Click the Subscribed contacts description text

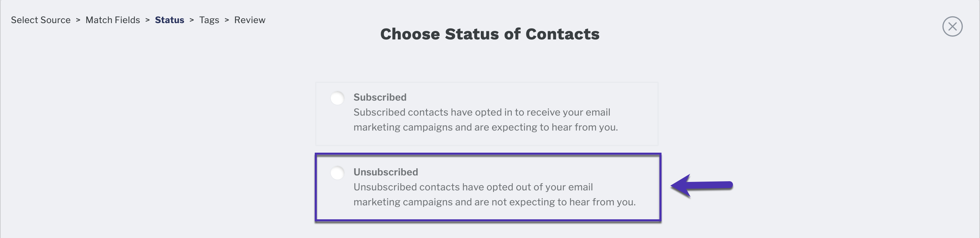tap(486, 120)
